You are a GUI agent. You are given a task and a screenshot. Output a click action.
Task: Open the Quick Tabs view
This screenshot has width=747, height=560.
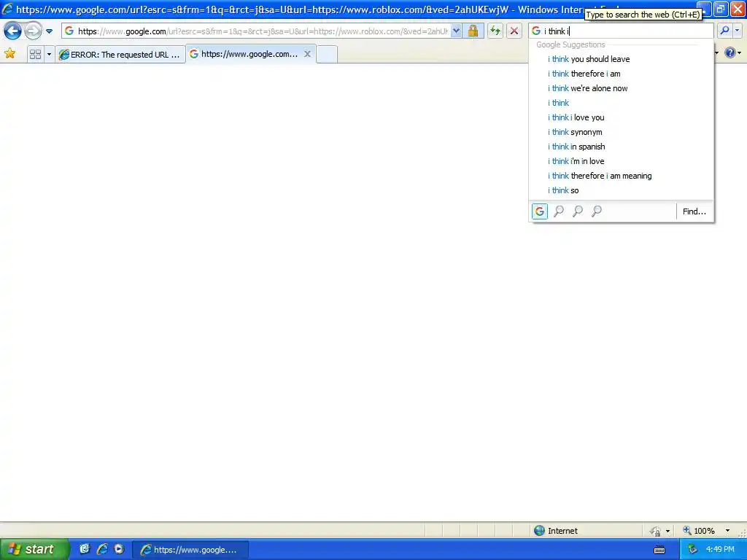coord(35,54)
